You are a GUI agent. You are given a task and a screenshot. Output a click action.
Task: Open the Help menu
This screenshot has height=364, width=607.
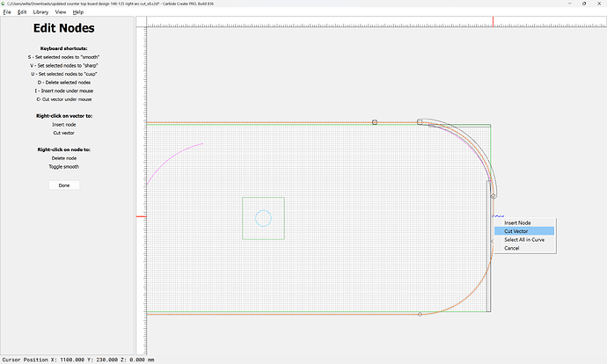(x=78, y=12)
